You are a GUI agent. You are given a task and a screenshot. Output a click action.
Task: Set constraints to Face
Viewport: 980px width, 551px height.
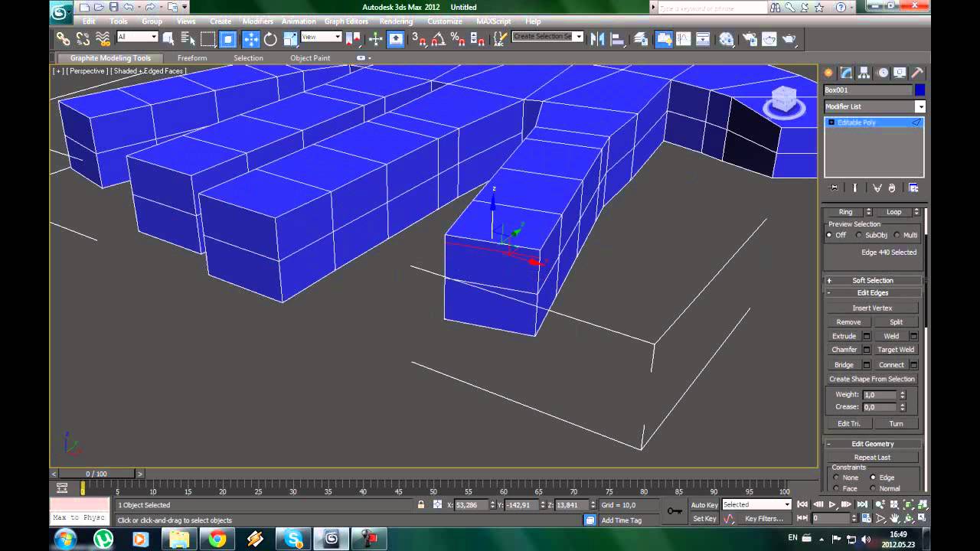[836, 488]
